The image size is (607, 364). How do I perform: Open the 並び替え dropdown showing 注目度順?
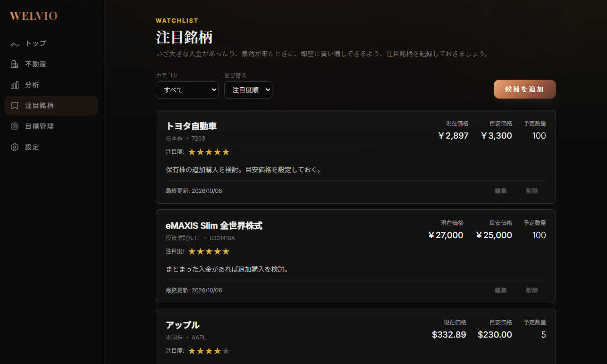[x=248, y=90]
